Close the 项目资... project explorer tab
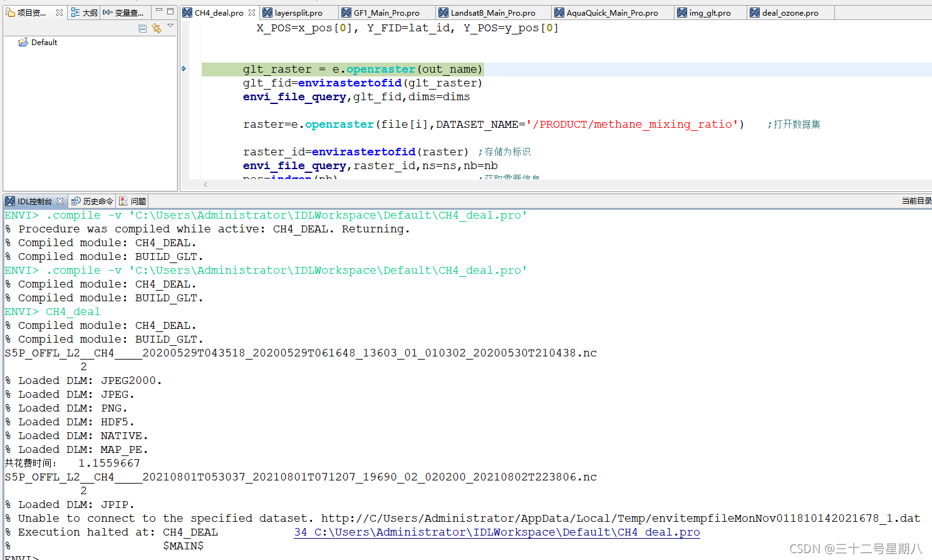This screenshot has width=932, height=560. pos(60,12)
